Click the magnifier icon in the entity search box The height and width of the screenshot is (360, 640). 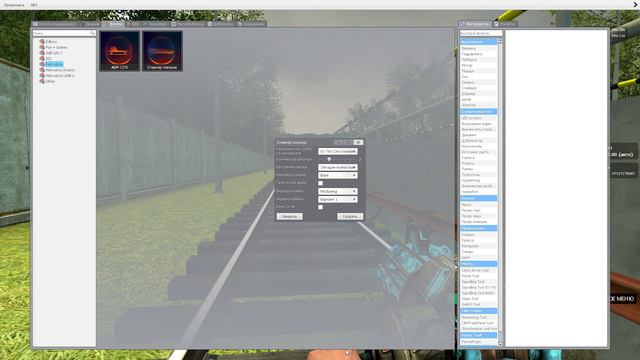pyautogui.click(x=92, y=33)
